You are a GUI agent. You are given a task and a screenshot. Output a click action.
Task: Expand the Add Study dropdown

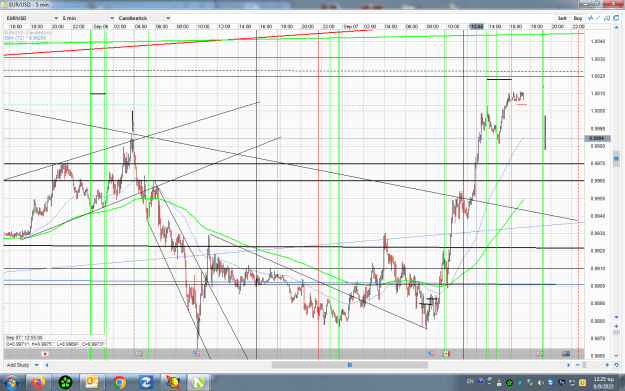coord(22,365)
